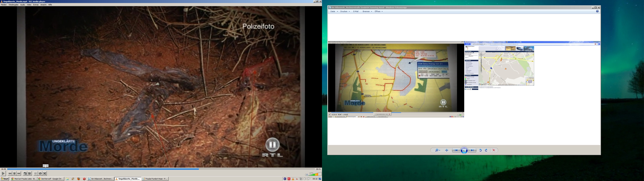
Task: Open the VLC Audio menu
Action: pos(22,5)
